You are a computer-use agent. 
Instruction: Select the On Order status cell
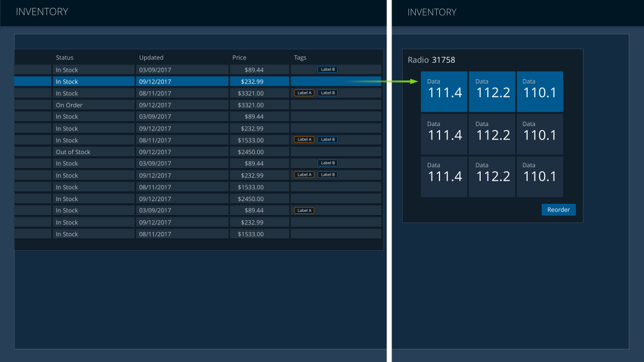click(x=94, y=105)
